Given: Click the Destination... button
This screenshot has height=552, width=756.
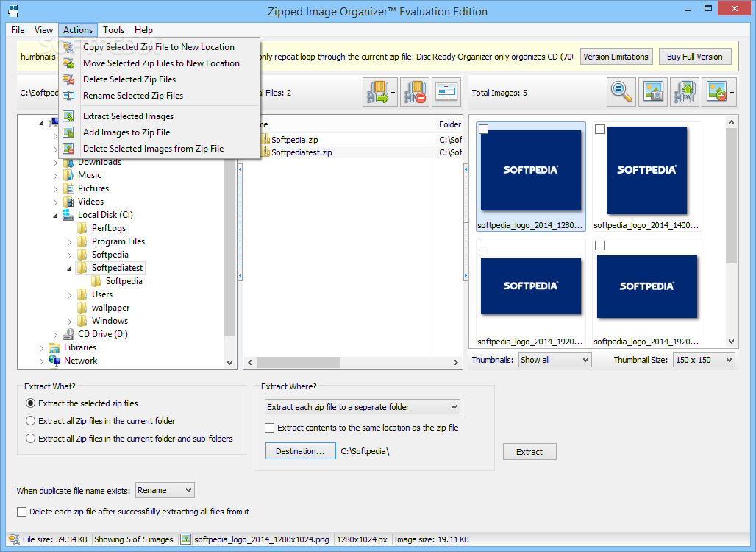Looking at the screenshot, I should (x=300, y=451).
